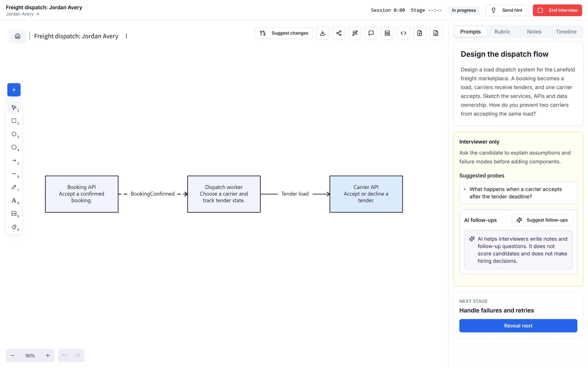Select the diamond shape tool
This screenshot has width=588, height=368.
pos(14,134)
